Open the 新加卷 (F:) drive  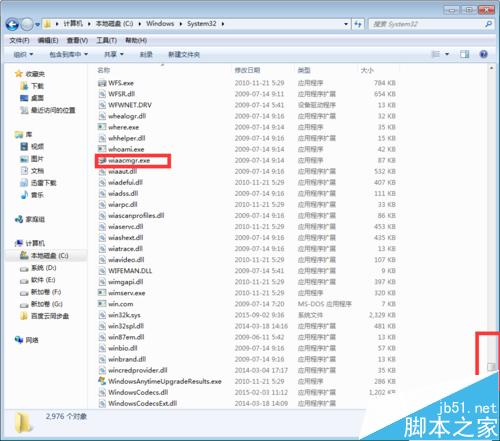[x=46, y=292]
